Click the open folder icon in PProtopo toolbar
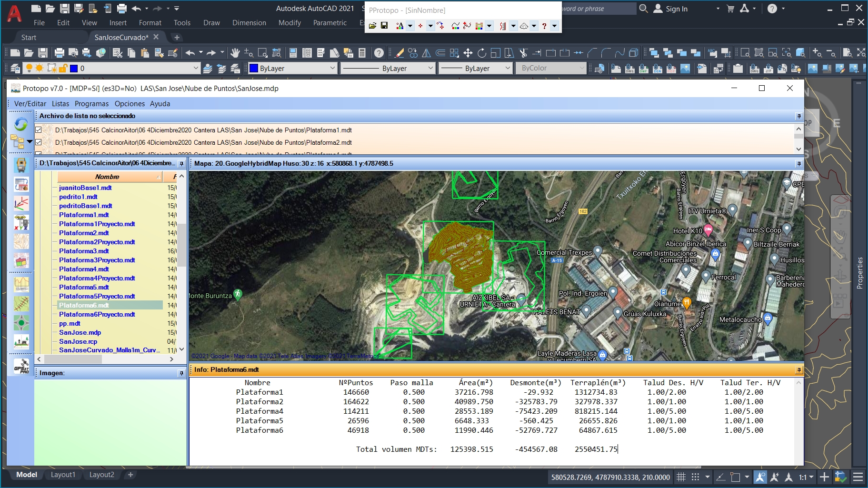Screen dimensions: 868x488 pyautogui.click(x=372, y=26)
